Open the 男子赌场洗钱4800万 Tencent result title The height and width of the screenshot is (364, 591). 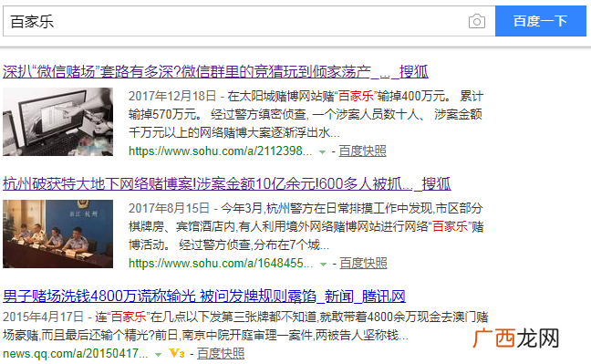click(x=204, y=296)
